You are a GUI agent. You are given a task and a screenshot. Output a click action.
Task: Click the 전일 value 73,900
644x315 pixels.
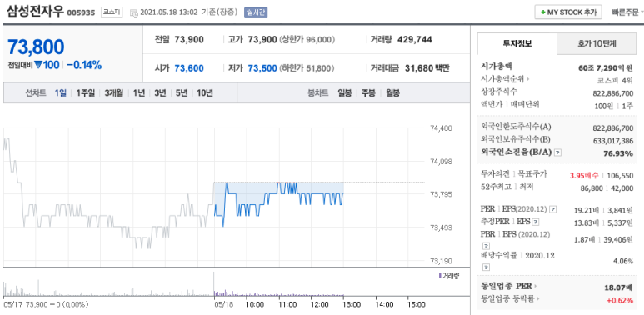click(x=189, y=40)
